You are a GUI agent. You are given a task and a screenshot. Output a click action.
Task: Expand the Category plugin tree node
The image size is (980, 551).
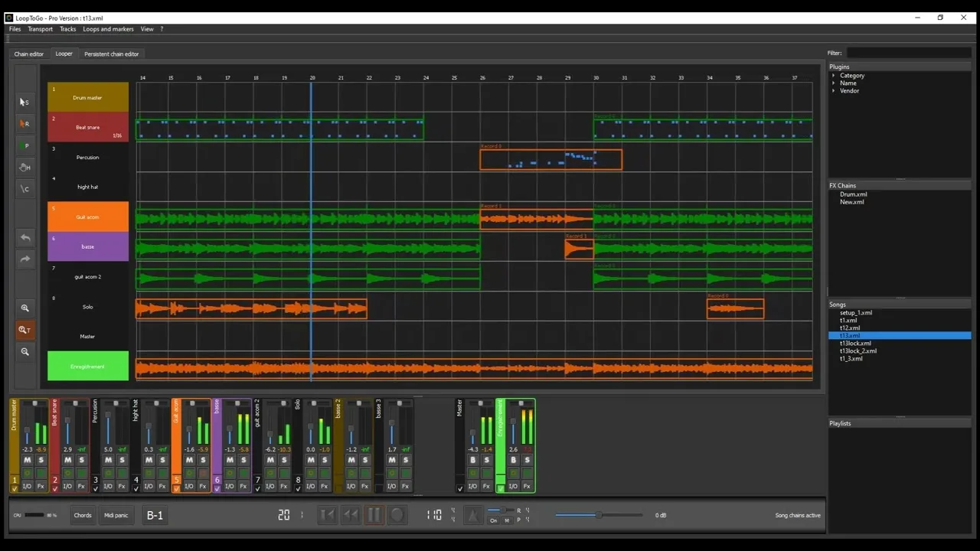point(834,76)
